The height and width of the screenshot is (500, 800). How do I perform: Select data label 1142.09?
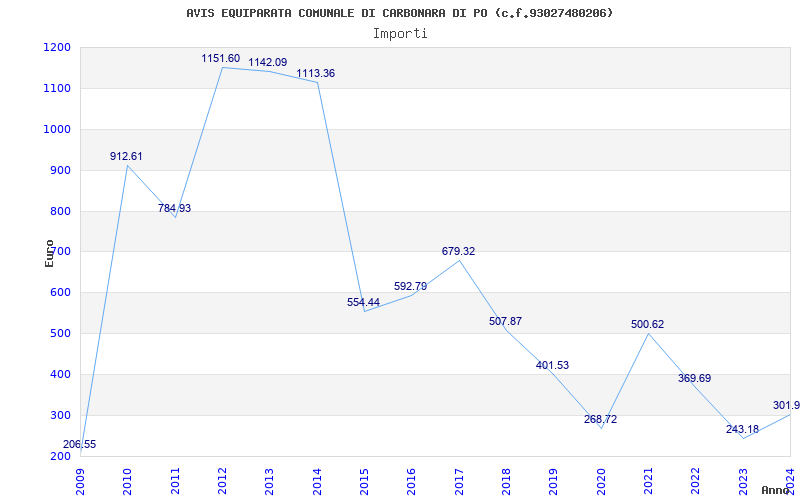coord(268,62)
